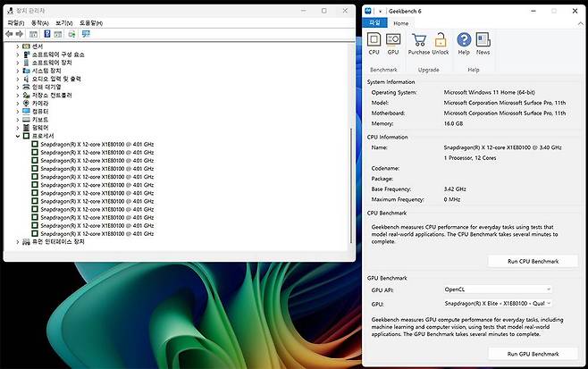Expand the 키보드 device category
588x369 pixels.
(x=18, y=119)
